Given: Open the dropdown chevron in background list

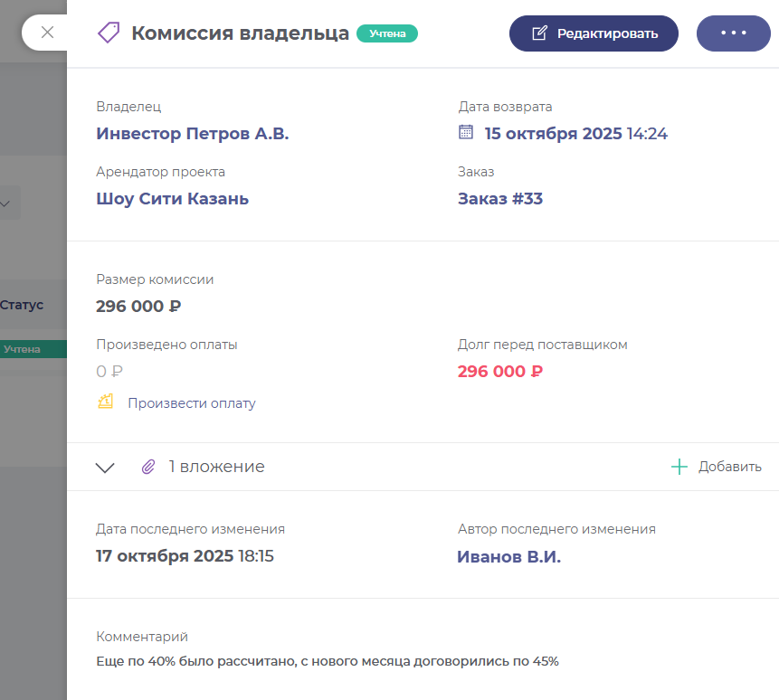Looking at the screenshot, I should click(x=5, y=203).
